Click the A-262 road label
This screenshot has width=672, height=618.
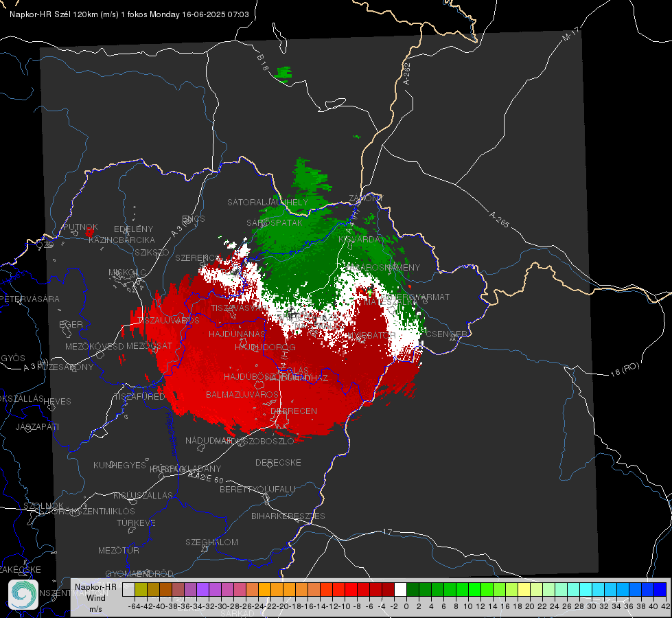(407, 73)
